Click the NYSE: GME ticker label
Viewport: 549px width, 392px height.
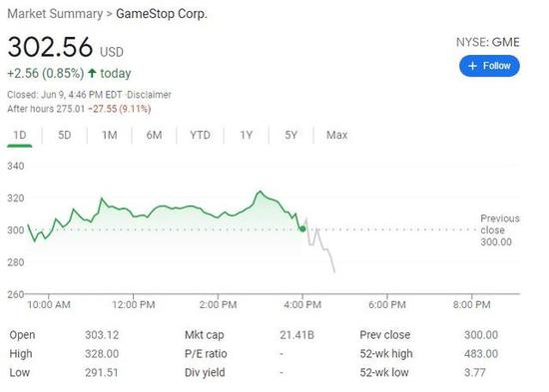coord(488,42)
